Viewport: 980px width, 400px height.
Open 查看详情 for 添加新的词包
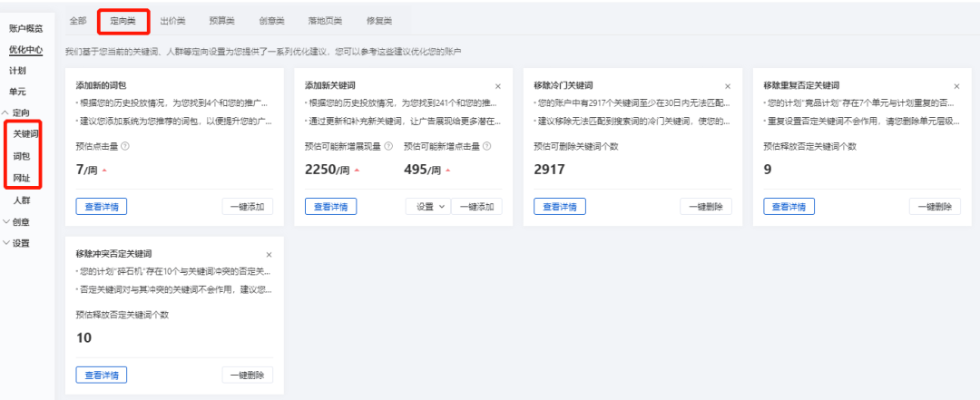tap(102, 207)
